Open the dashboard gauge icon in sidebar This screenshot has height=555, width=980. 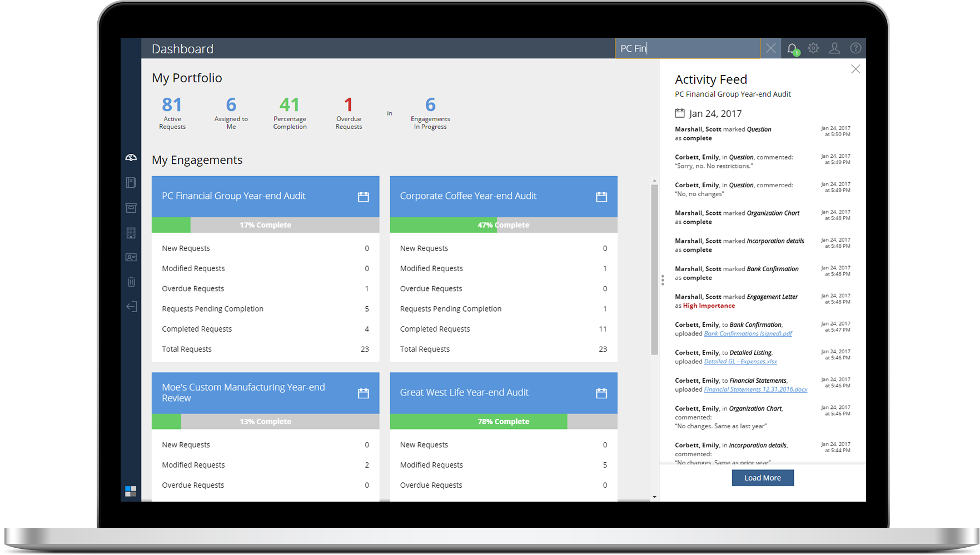tap(131, 158)
